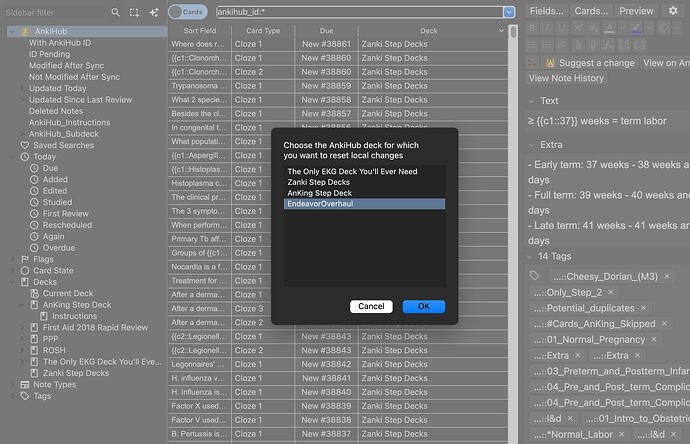Screen dimensions: 690x444
Task: Collapse the 14 Tags section
Action: click(530, 257)
